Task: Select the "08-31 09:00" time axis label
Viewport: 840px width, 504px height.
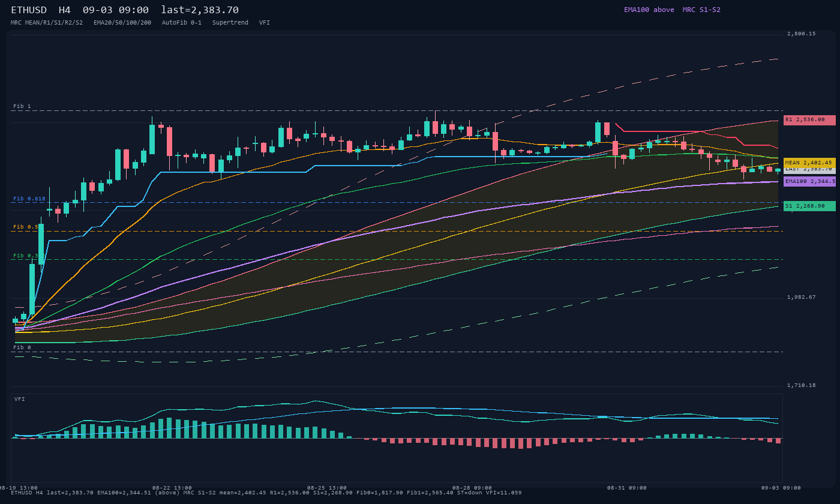Action: (627, 488)
